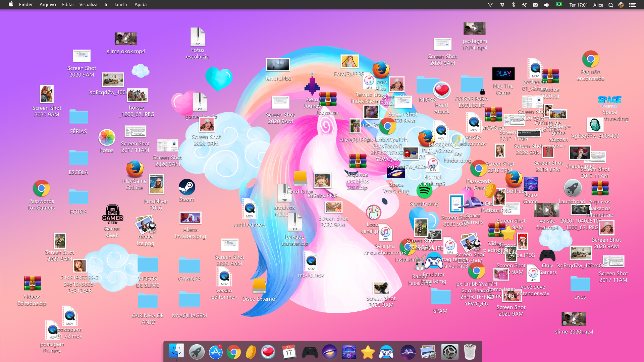Image resolution: width=644 pixels, height=362 pixels.
Task: Select the baixado transfer.zip file
Action: 295,223
